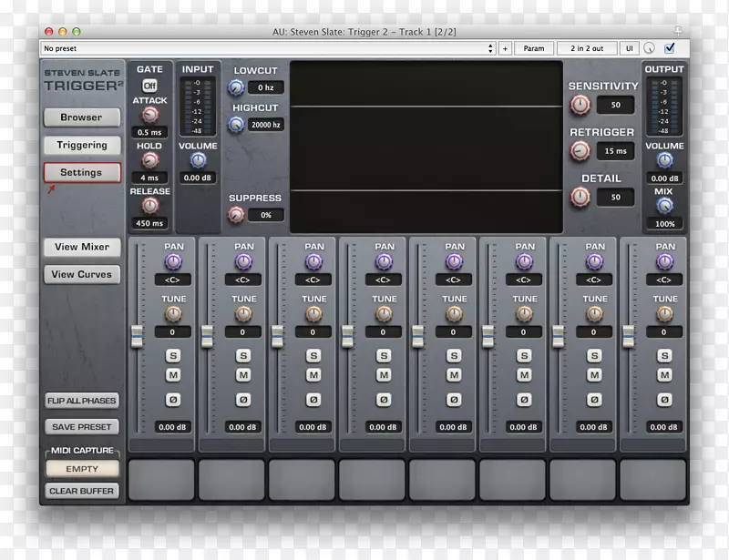This screenshot has width=729, height=560.
Task: Mute the first mixer channel
Action: tap(173, 375)
